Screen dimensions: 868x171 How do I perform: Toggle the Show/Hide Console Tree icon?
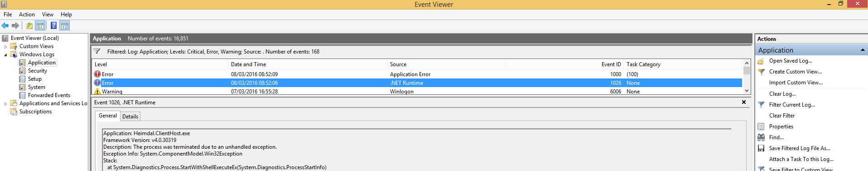(x=40, y=26)
